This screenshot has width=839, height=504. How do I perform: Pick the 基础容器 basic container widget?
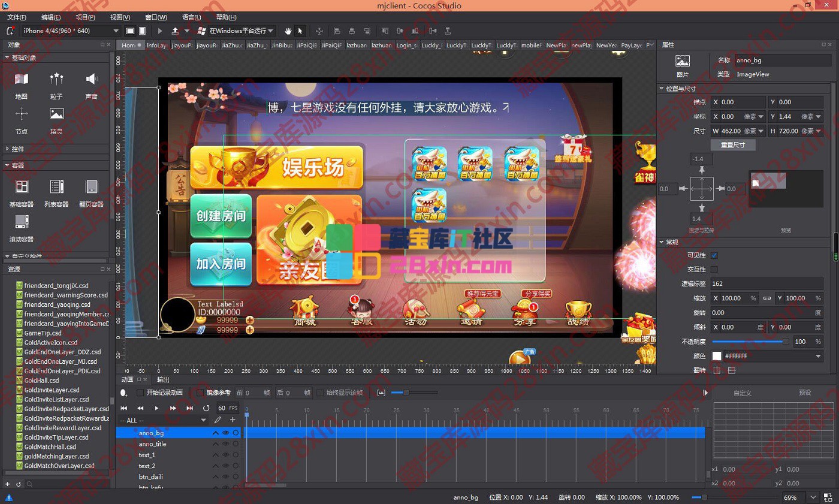pyautogui.click(x=22, y=186)
